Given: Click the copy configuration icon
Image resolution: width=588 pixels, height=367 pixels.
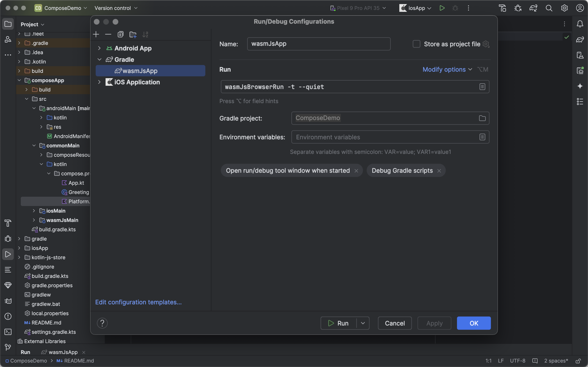Looking at the screenshot, I should click(x=120, y=34).
